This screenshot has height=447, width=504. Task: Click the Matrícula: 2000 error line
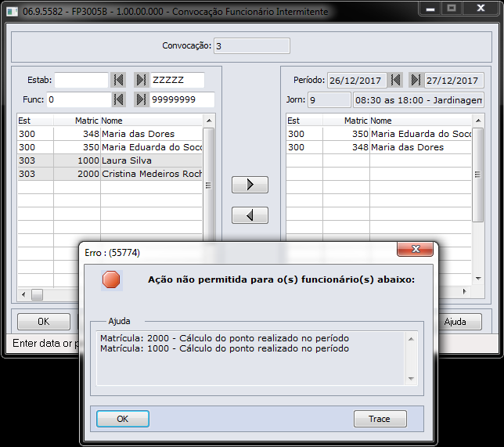coord(225,338)
